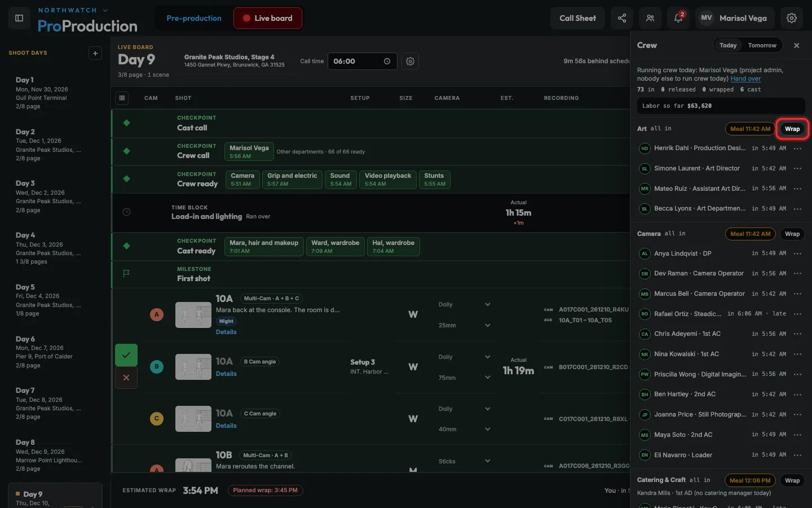Open the Call Sheet

577,18
